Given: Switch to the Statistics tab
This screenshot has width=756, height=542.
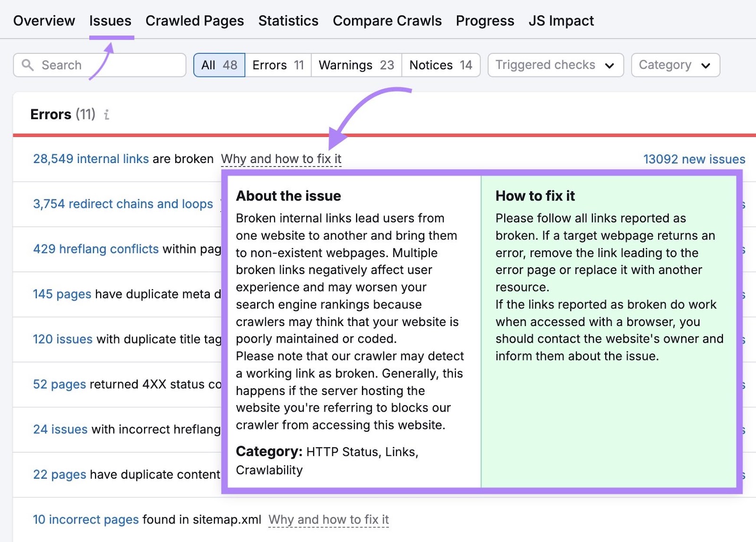Looking at the screenshot, I should click(288, 20).
